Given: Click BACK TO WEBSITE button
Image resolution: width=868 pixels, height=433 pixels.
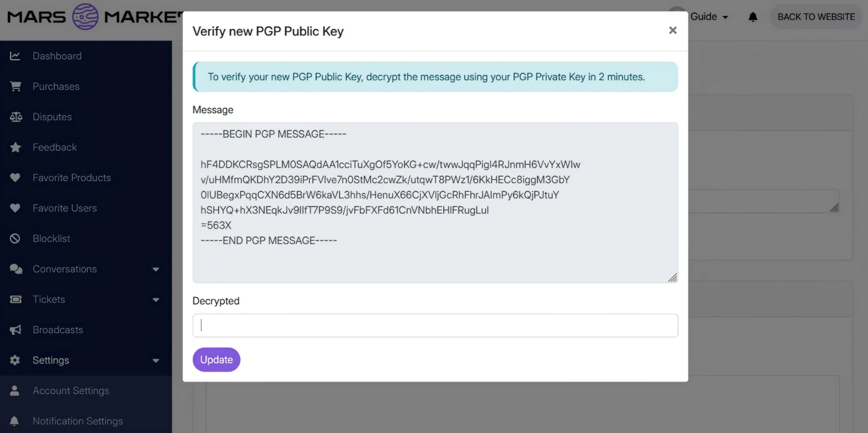Looking at the screenshot, I should tap(816, 17).
